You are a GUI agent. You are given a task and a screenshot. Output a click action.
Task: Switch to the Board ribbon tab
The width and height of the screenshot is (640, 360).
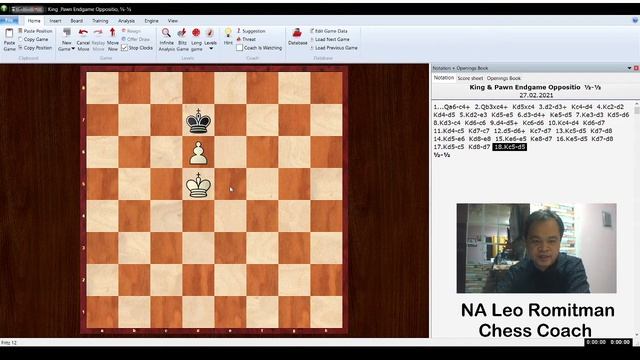[76, 21]
